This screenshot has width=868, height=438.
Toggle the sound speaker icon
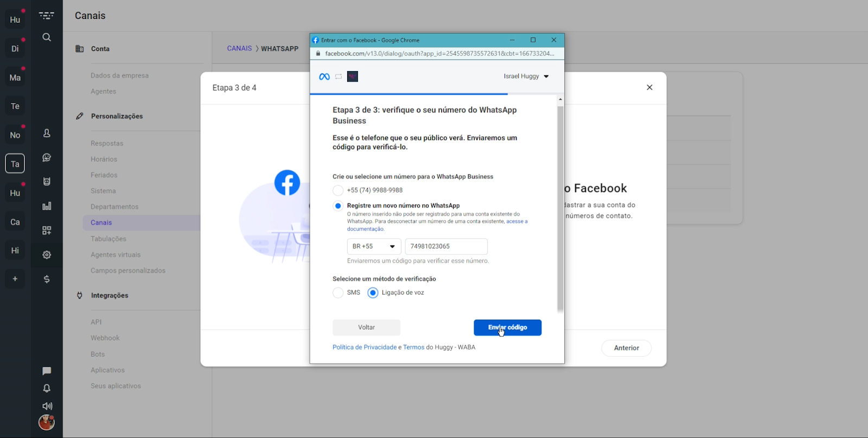click(x=47, y=406)
